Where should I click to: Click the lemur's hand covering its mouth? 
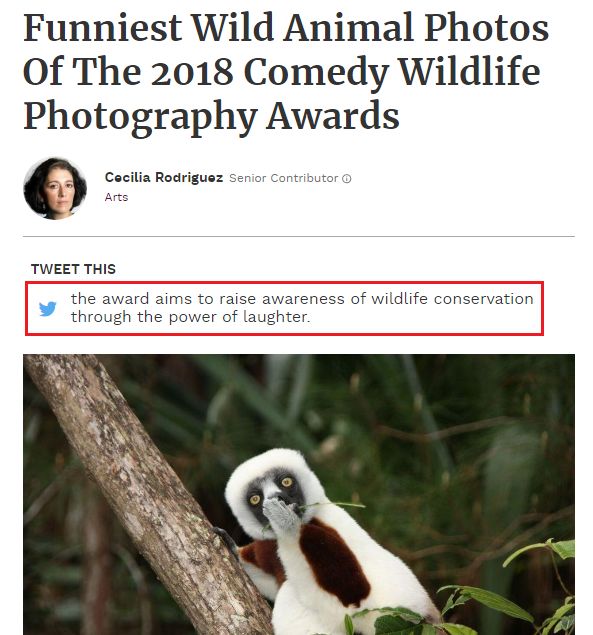279,514
